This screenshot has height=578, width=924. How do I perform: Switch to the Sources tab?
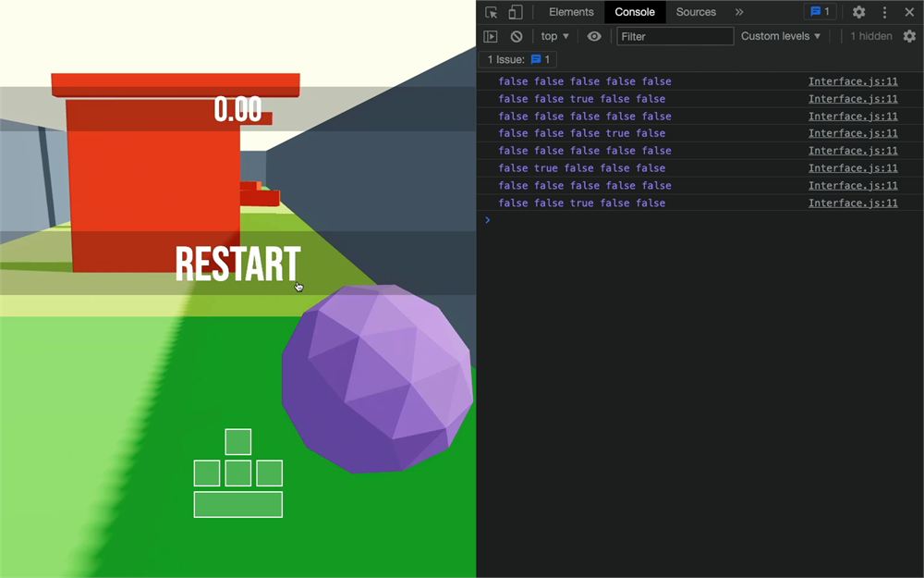(x=696, y=12)
